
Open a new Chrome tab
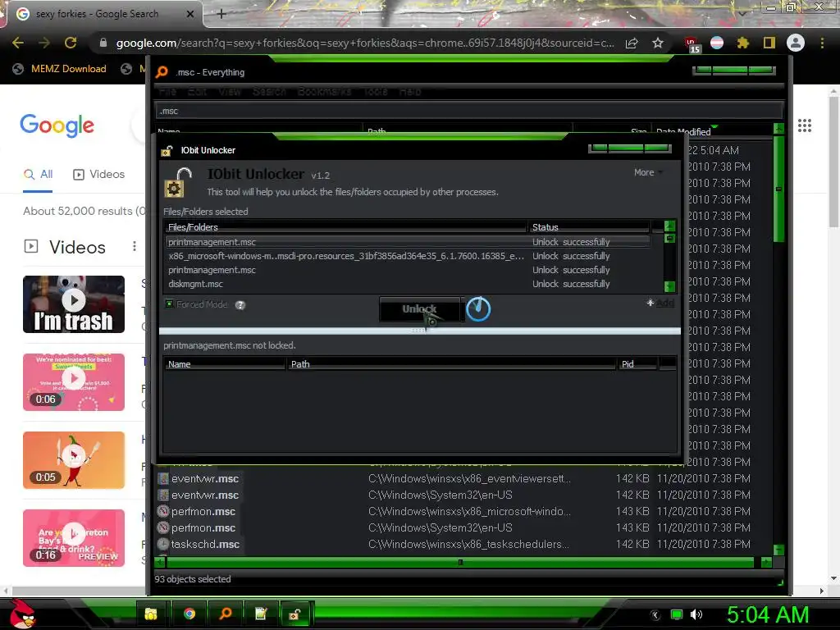(221, 15)
